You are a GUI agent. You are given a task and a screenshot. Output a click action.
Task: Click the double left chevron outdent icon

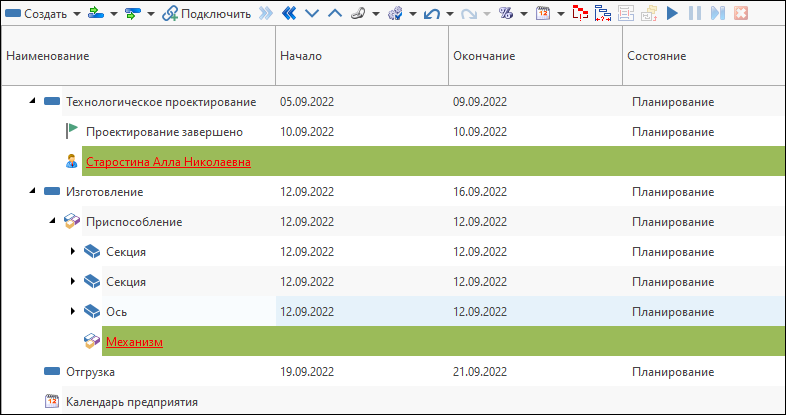click(289, 14)
